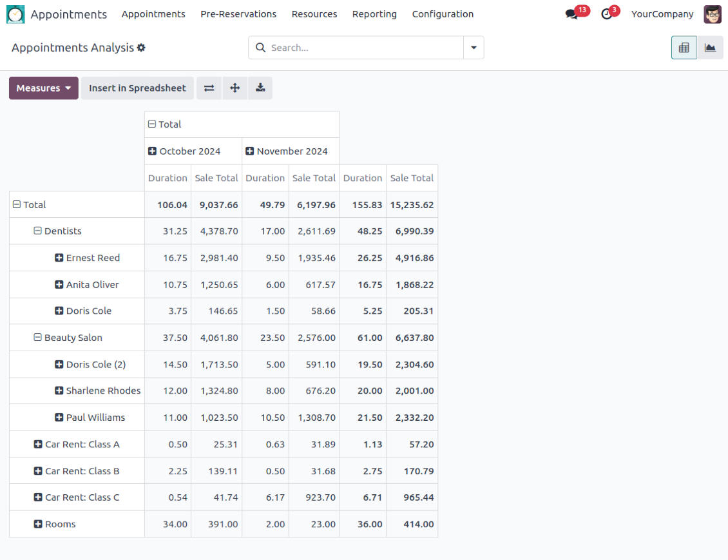Click Paul Williams' 1,308.70 cell
Image resolution: width=728 pixels, height=560 pixels.
(x=314, y=418)
